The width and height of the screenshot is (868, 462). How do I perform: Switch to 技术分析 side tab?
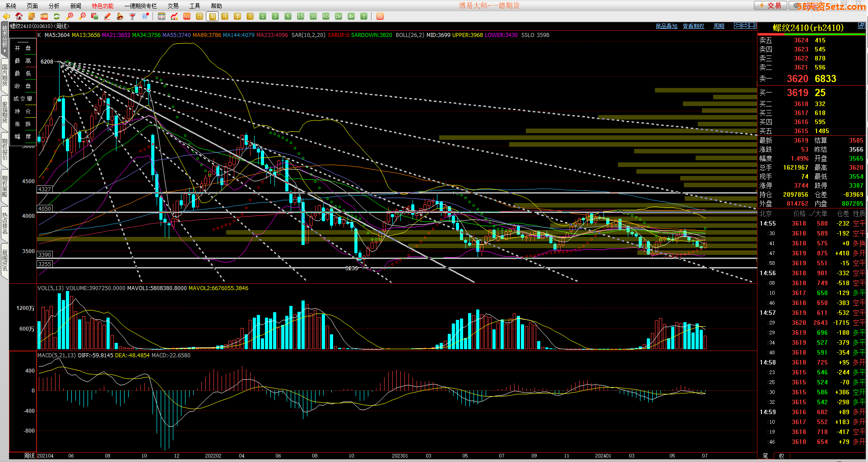click(5, 39)
